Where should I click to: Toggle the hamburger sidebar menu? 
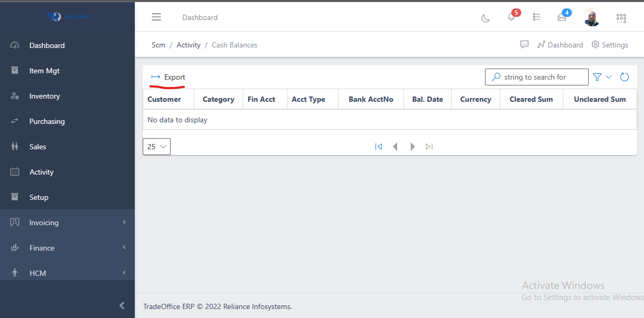click(156, 17)
